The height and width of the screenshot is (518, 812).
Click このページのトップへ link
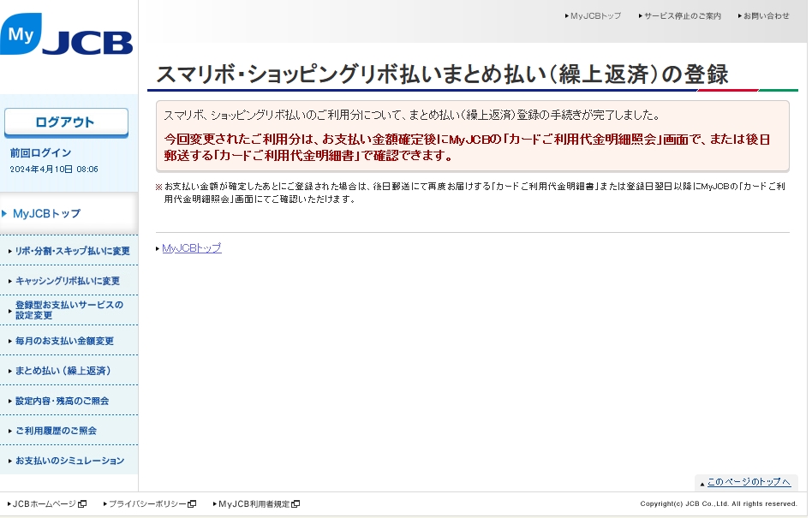pyautogui.click(x=749, y=482)
